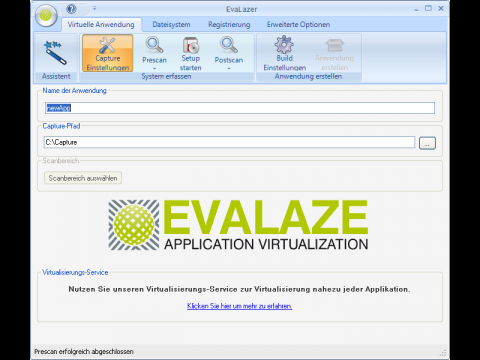Click the help question mark icon
This screenshot has height=360, width=480.
(x=71, y=9)
